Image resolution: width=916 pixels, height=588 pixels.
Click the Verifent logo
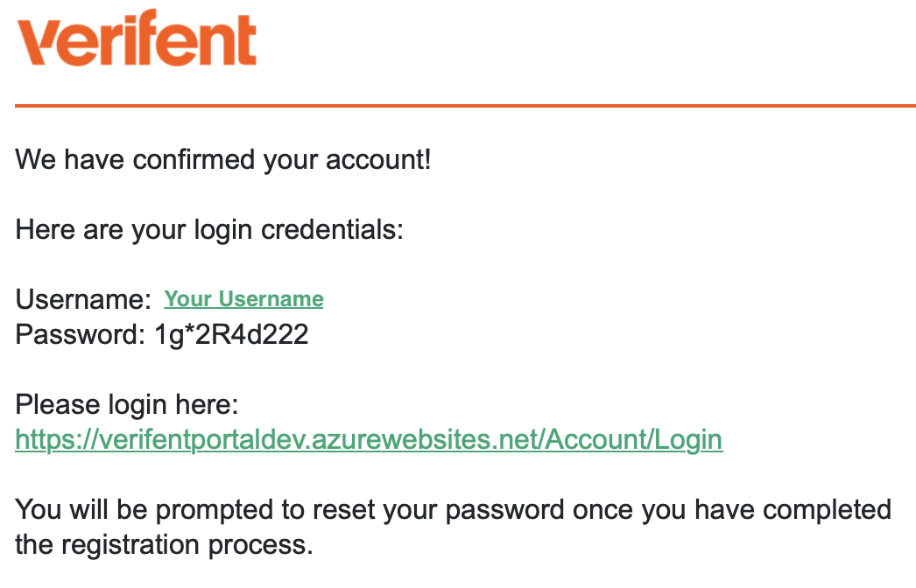tap(137, 39)
